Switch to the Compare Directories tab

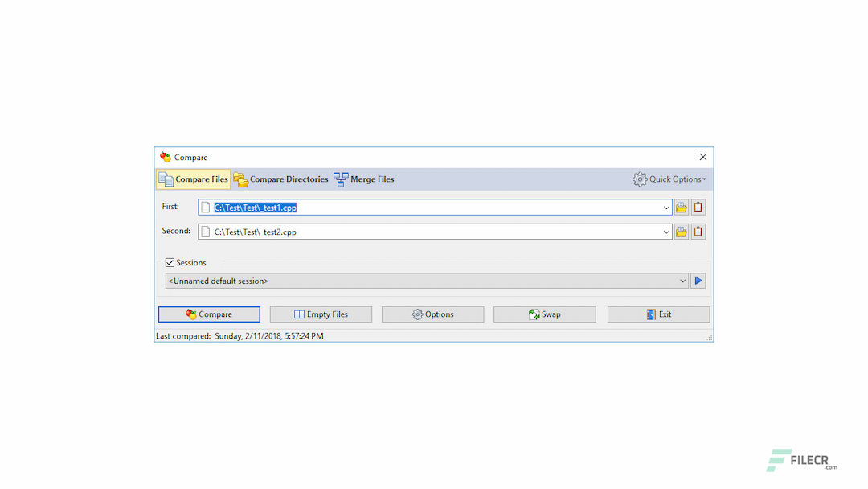tap(280, 179)
